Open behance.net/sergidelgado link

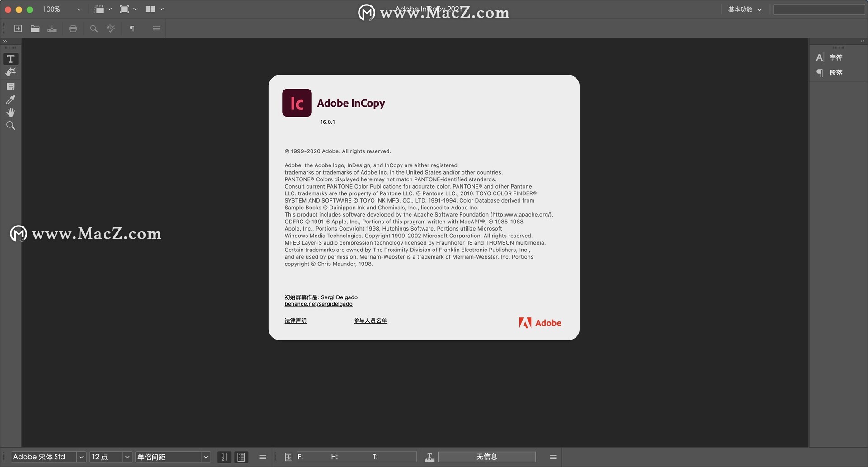point(318,304)
